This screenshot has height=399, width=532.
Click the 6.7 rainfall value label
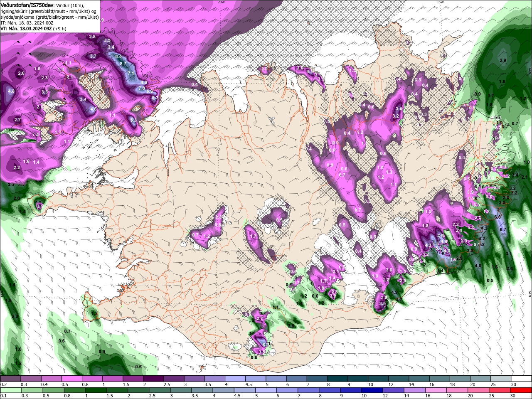point(502,229)
